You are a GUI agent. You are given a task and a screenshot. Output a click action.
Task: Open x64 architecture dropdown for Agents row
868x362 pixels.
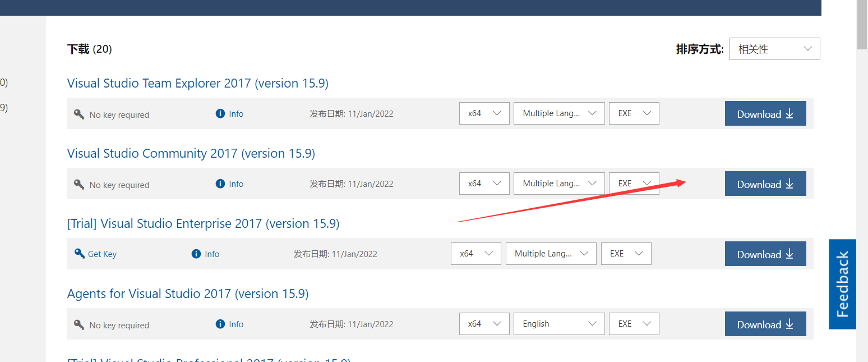pyautogui.click(x=484, y=324)
